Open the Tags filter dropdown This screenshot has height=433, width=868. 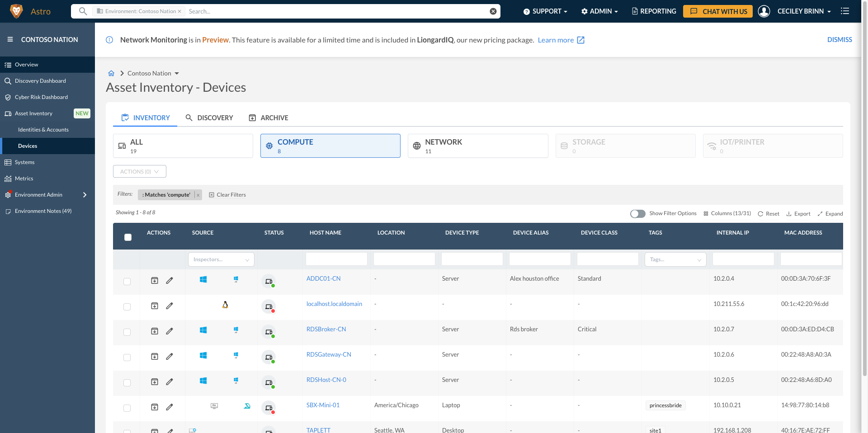675,259
